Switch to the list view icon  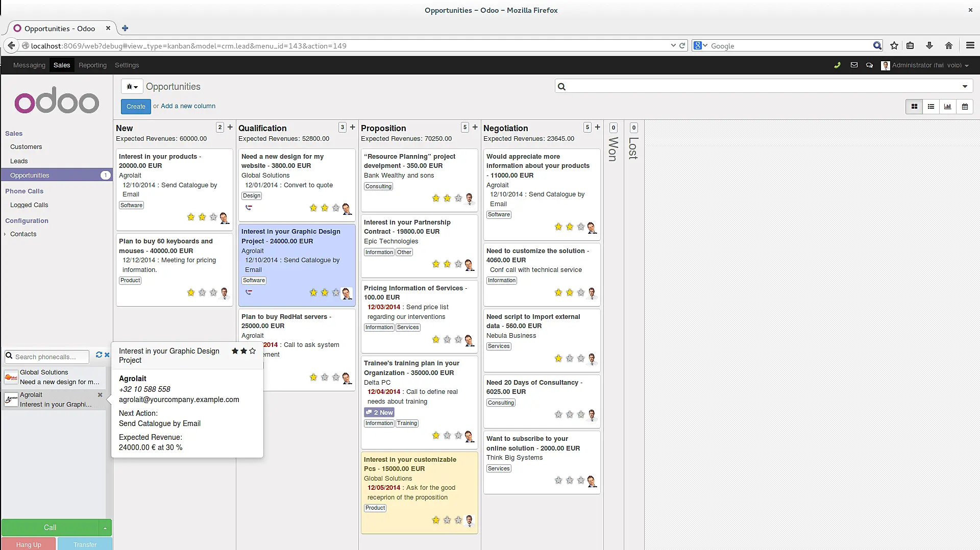[931, 107]
